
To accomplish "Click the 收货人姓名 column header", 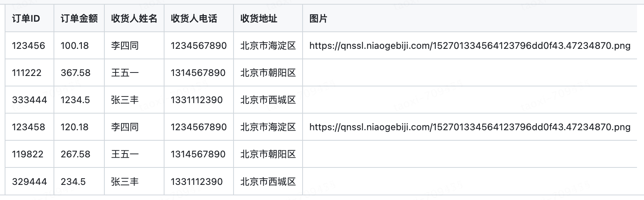I will coord(134,19).
